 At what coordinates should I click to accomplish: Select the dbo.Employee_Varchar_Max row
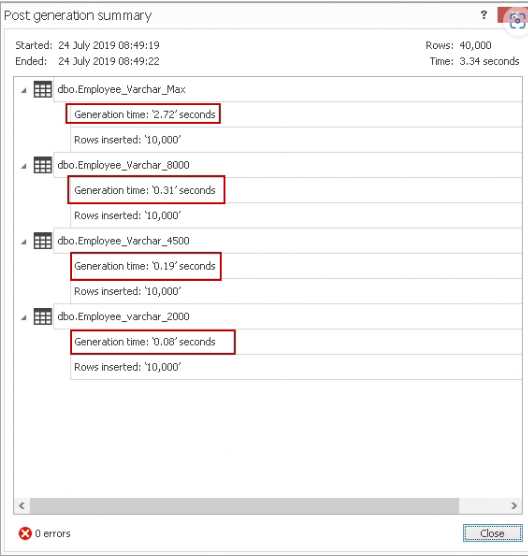(288, 89)
